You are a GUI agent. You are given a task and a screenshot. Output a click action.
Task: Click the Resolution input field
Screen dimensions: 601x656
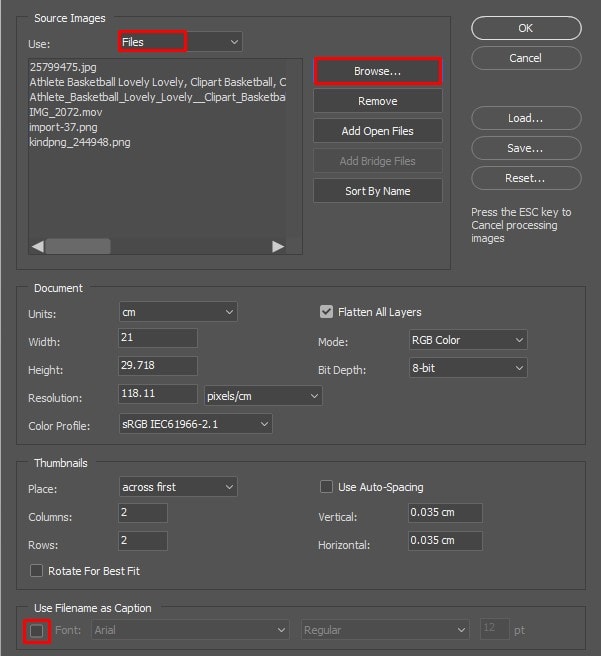point(158,394)
